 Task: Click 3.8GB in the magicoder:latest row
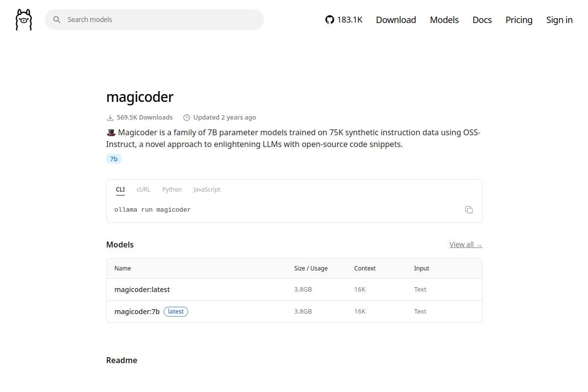pos(303,290)
